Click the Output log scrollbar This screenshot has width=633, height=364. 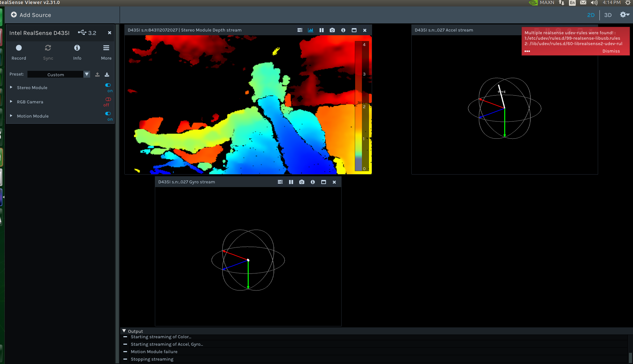[630, 357]
